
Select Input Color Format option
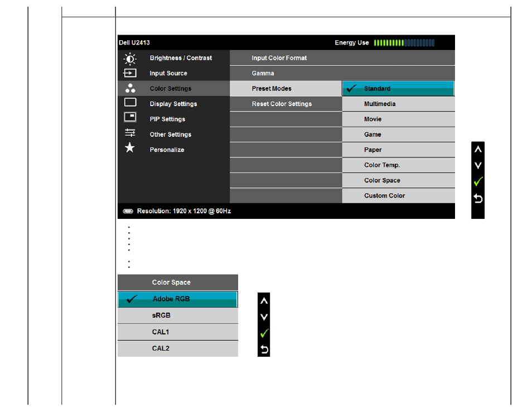click(342, 58)
